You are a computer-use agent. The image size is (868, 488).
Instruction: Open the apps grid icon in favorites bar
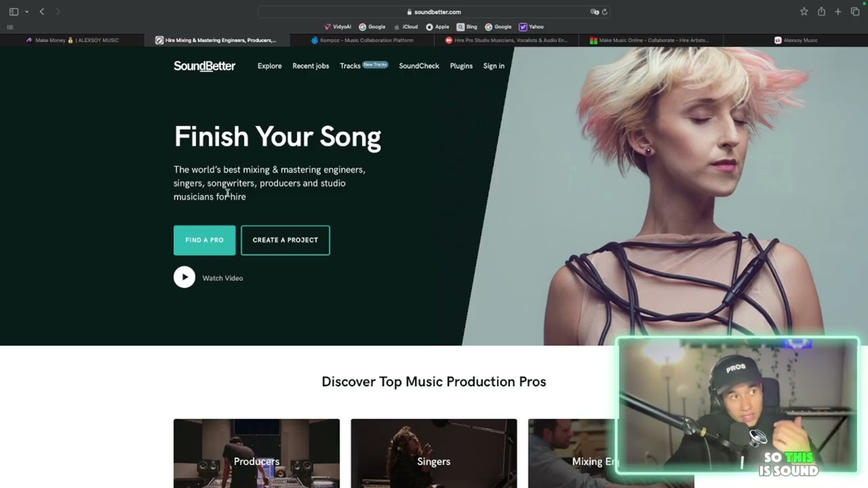[x=9, y=27]
